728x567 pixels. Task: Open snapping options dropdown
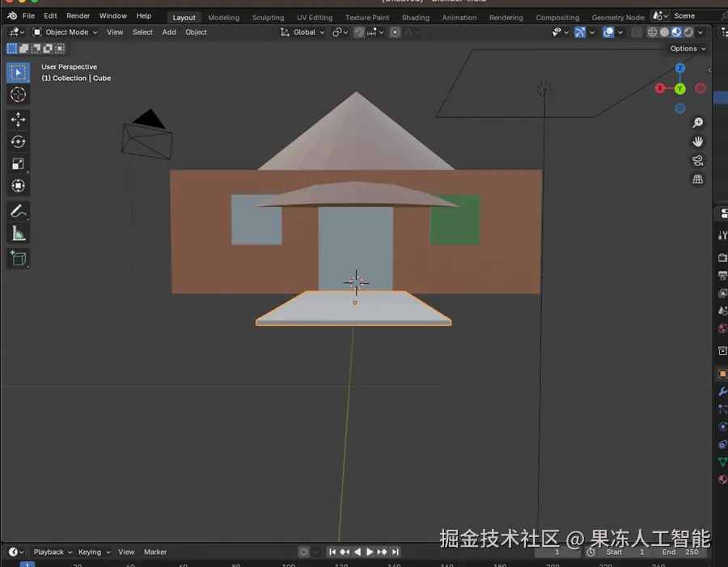(375, 32)
